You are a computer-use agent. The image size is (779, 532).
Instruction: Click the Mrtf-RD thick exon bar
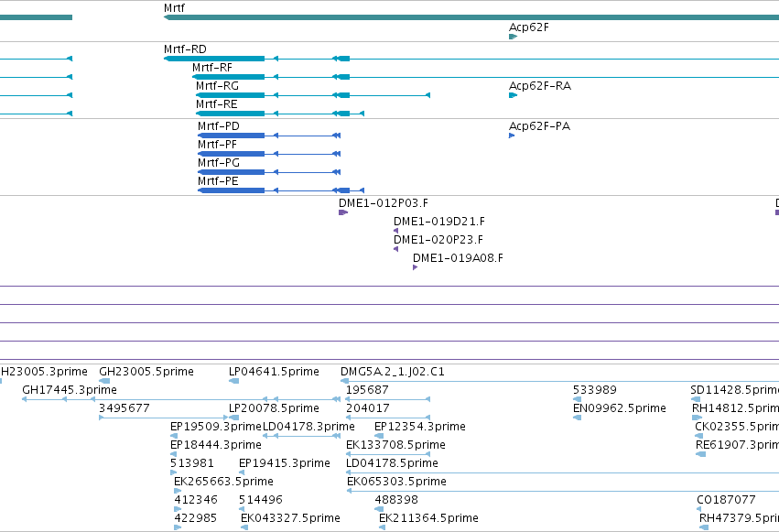click(x=214, y=59)
